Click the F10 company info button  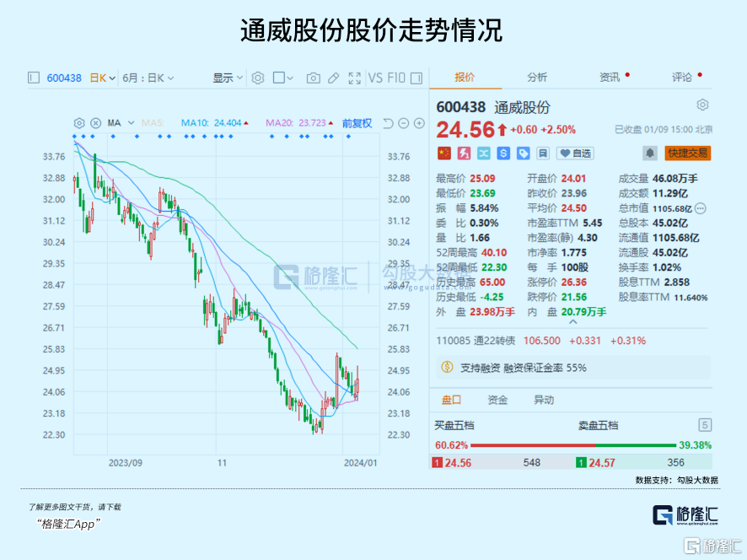point(396,78)
